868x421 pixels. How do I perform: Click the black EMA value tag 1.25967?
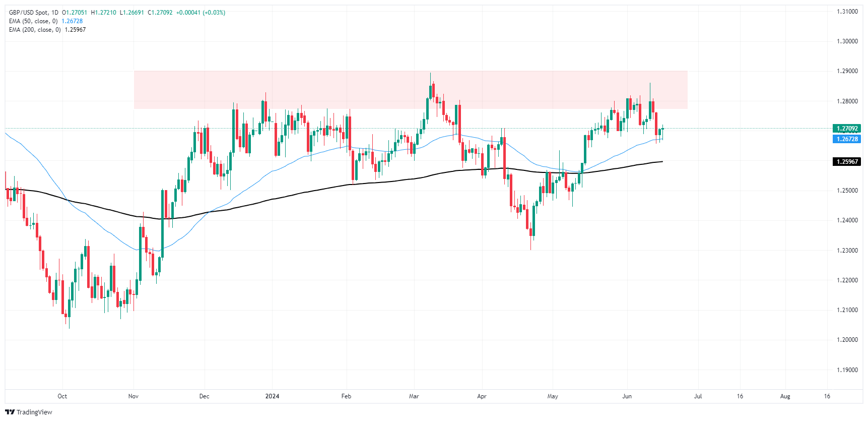(847, 162)
